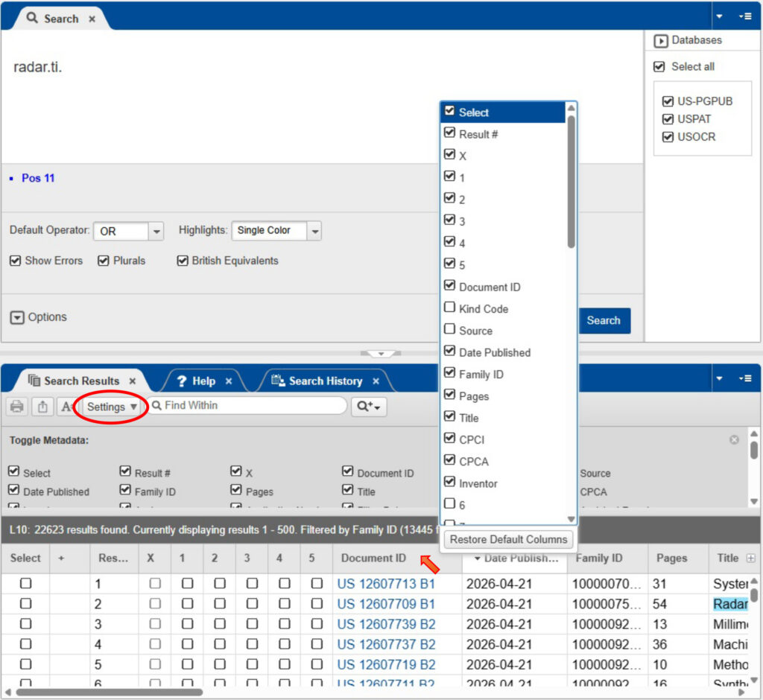This screenshot has width=763, height=700.
Task: Open the Default Operator dropdown
Action: (x=156, y=232)
